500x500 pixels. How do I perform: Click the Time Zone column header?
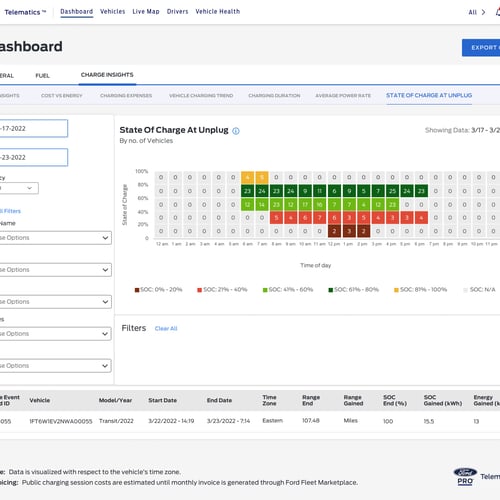click(269, 400)
